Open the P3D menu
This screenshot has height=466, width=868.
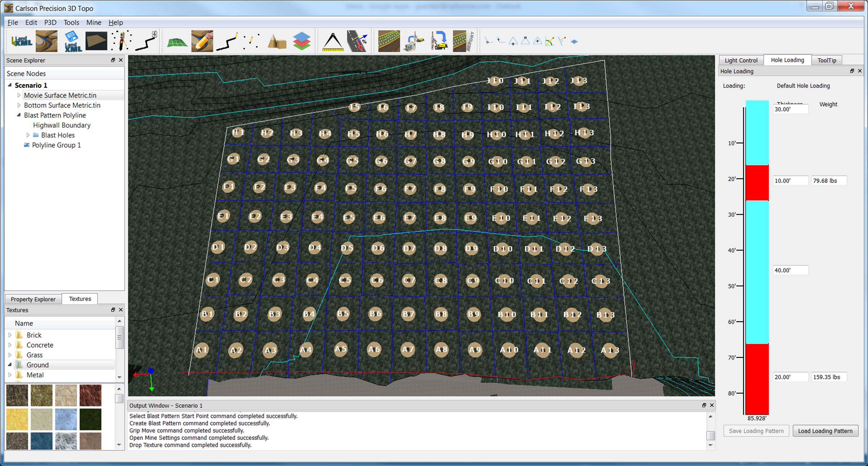pos(50,22)
